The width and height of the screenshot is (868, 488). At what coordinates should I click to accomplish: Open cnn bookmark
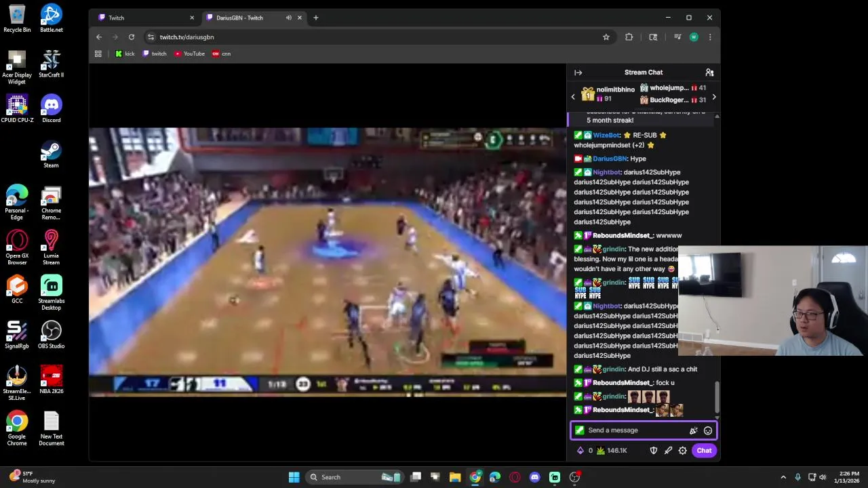pyautogui.click(x=222, y=54)
